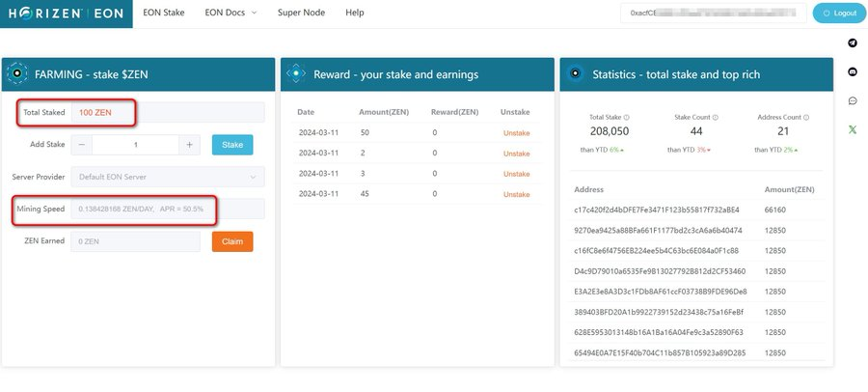Click the Horizen EON logo
This screenshot has width=868, height=392.
(x=67, y=14)
